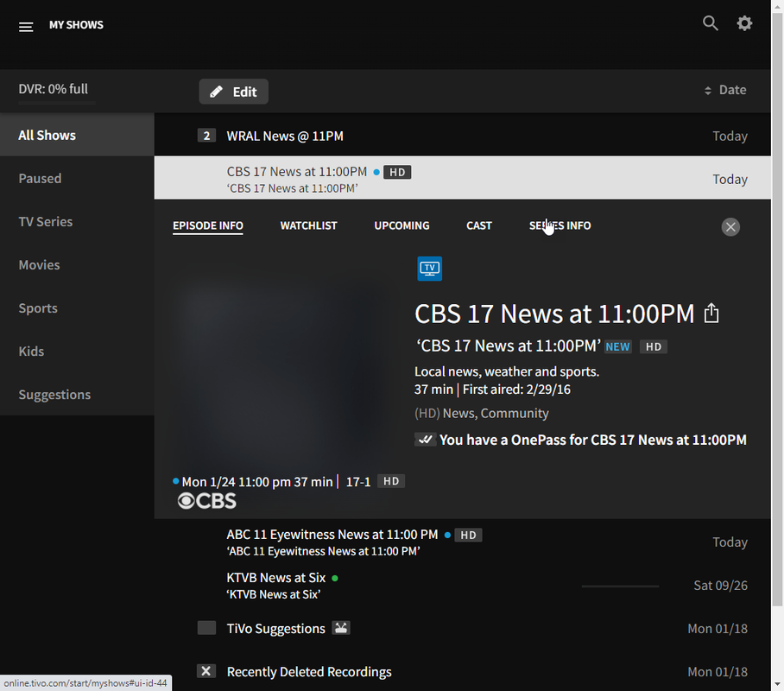
Task: Click HD badge beside the NEW label
Action: [x=654, y=346]
